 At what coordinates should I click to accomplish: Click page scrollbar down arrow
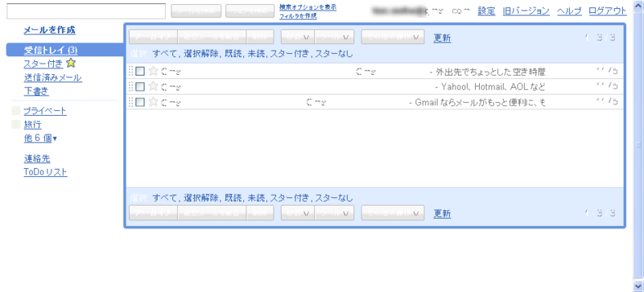pos(638,286)
